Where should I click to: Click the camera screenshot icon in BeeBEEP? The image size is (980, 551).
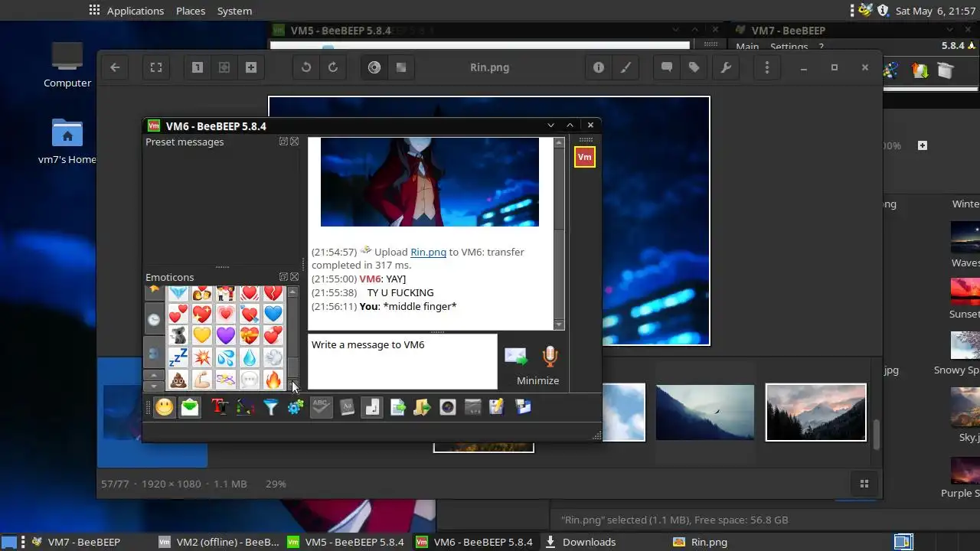448,407
